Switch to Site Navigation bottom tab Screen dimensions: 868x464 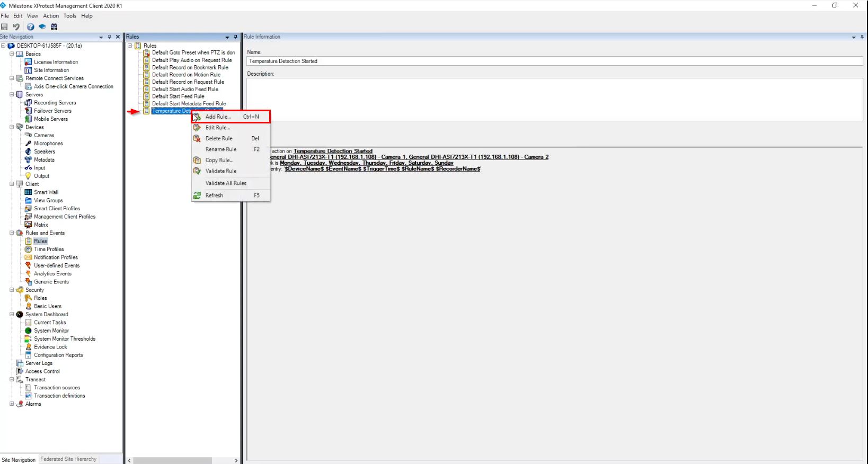(x=19, y=460)
